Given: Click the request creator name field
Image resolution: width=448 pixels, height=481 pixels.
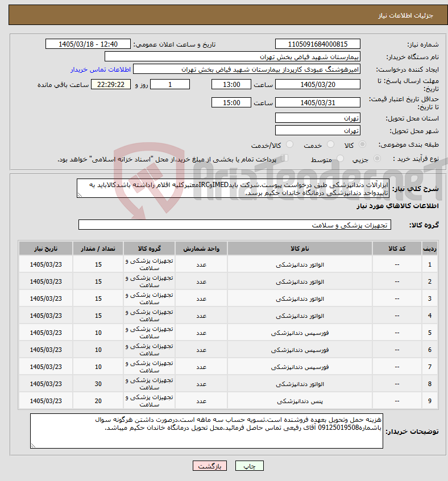Looking at the screenshot, I should click(247, 69).
